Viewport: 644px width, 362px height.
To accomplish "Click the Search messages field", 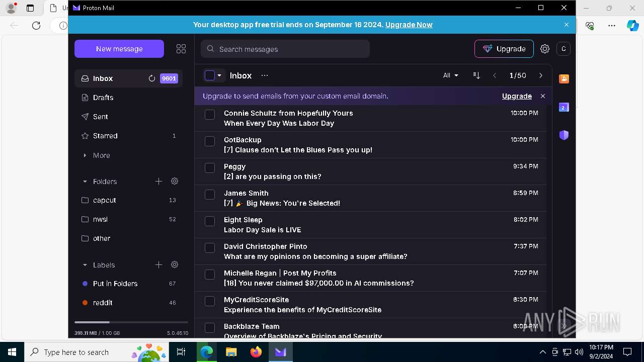I will 285,49.
